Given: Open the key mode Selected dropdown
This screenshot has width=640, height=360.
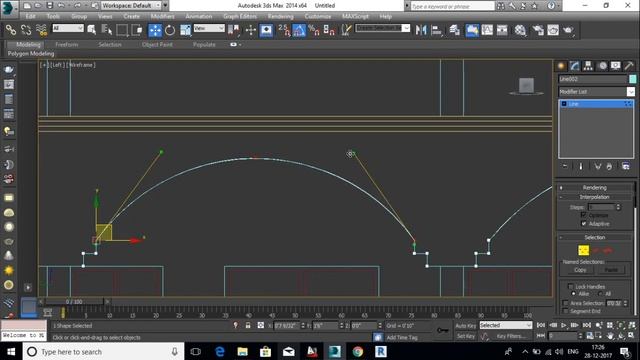Looking at the screenshot, I should pos(506,325).
